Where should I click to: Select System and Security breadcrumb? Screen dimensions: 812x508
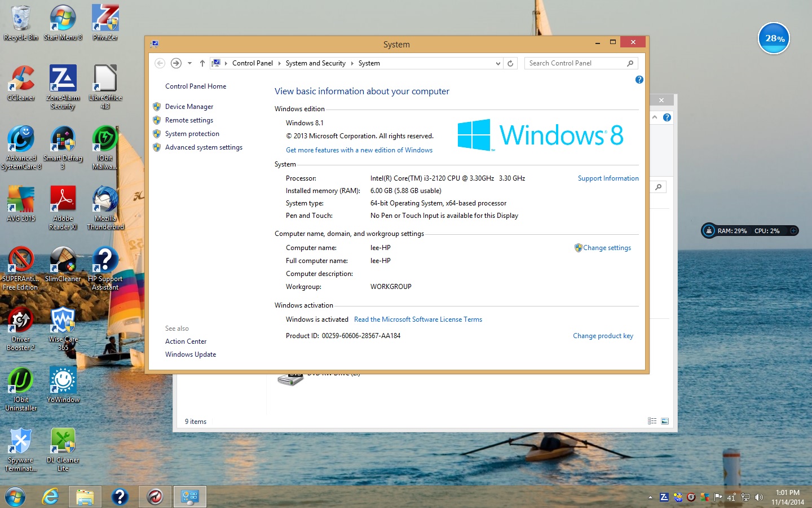click(315, 63)
